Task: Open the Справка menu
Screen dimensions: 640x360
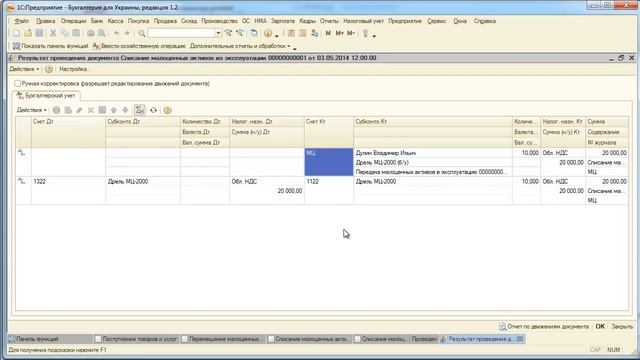Action: click(484, 21)
